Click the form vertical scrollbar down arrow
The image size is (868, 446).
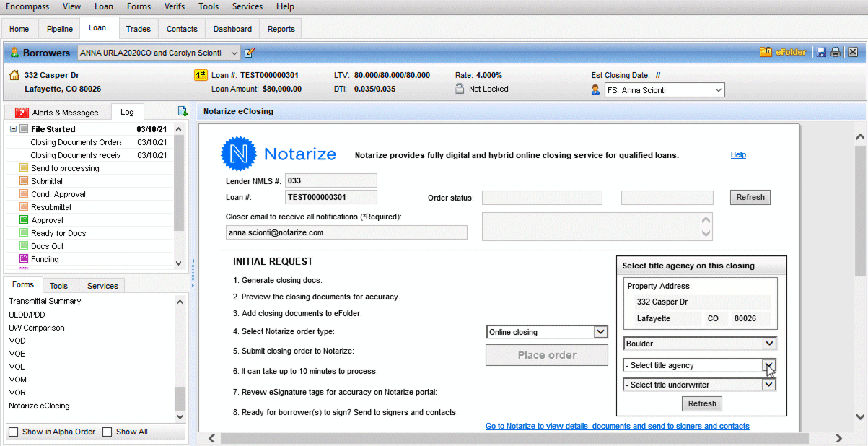tap(860, 416)
